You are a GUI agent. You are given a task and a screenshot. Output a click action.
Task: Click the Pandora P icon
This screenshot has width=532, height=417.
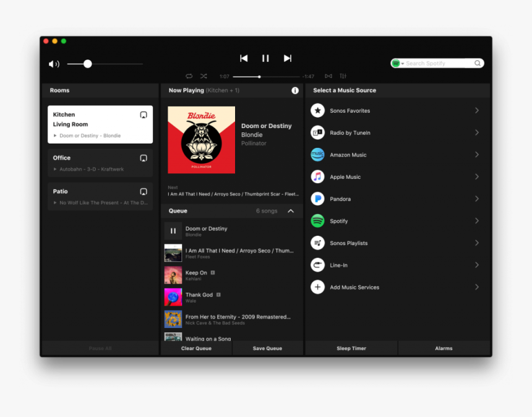point(317,199)
